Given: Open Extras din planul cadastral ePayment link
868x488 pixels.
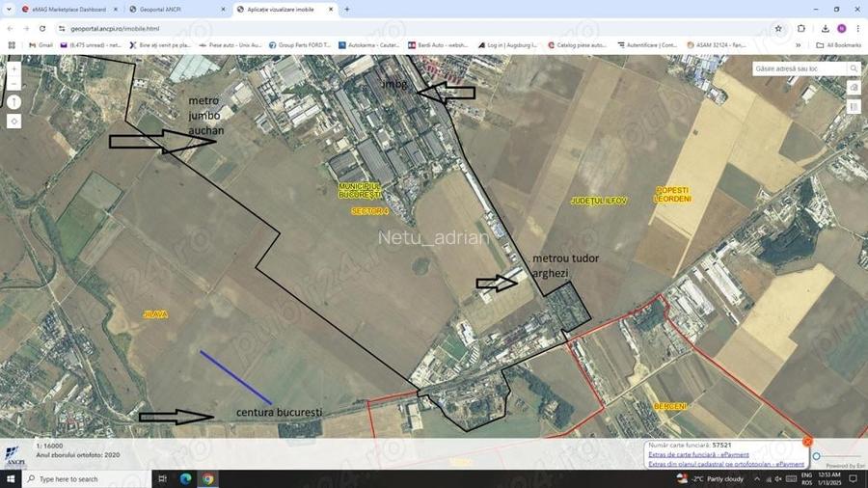Looking at the screenshot, I should click(x=726, y=464).
